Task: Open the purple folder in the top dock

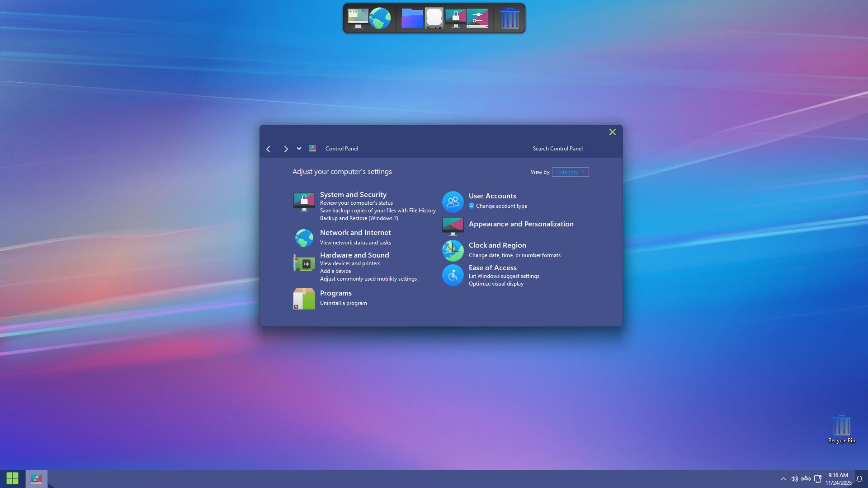Action: click(412, 19)
